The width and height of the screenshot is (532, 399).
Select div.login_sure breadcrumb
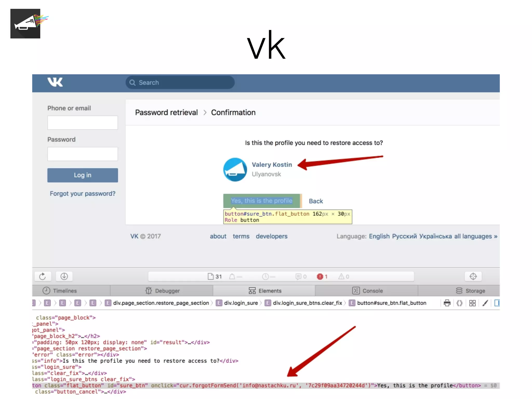[237, 303]
